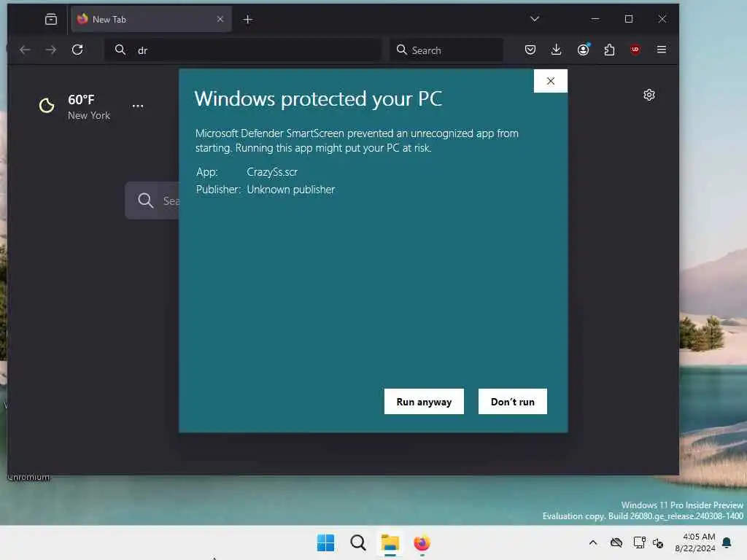
Task: Go back using the back arrow
Action: (x=25, y=50)
